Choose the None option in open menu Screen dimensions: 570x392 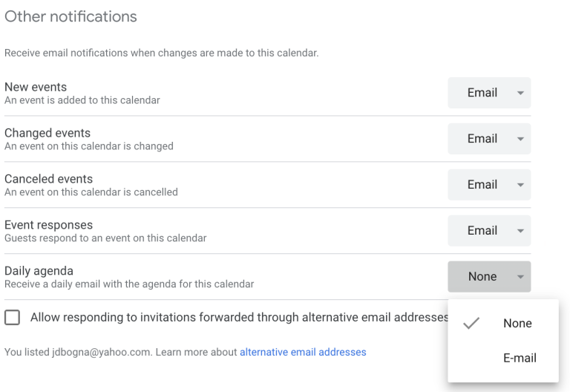(517, 324)
